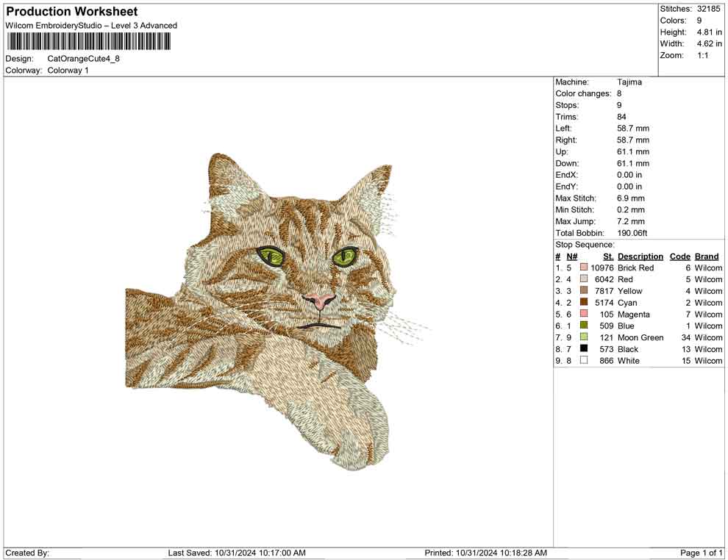Click the Code column header
Viewport: 728px width, 560px height.
[679, 256]
